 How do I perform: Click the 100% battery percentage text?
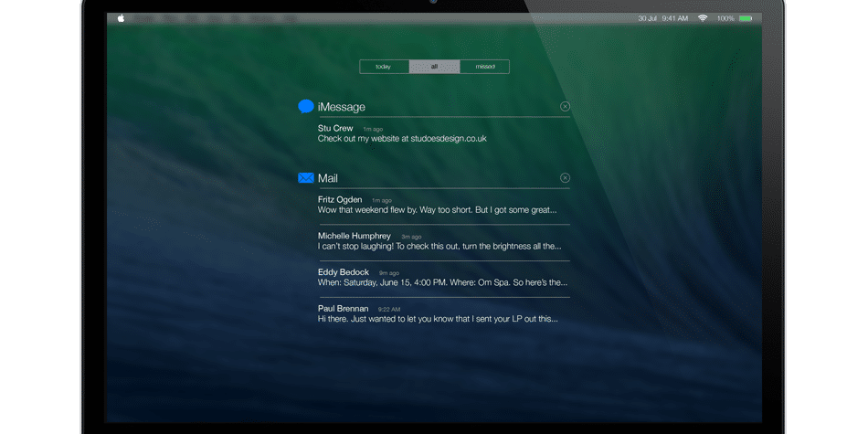coord(725,18)
